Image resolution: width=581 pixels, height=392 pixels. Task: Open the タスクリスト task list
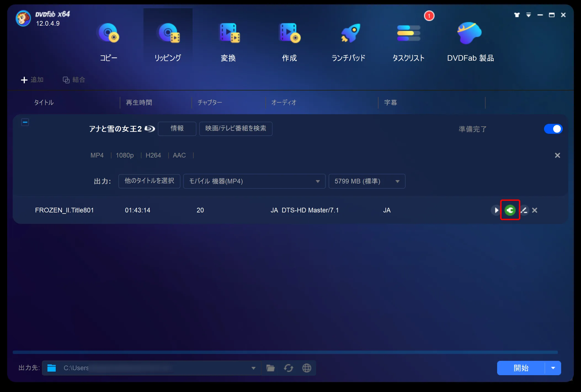coord(408,42)
